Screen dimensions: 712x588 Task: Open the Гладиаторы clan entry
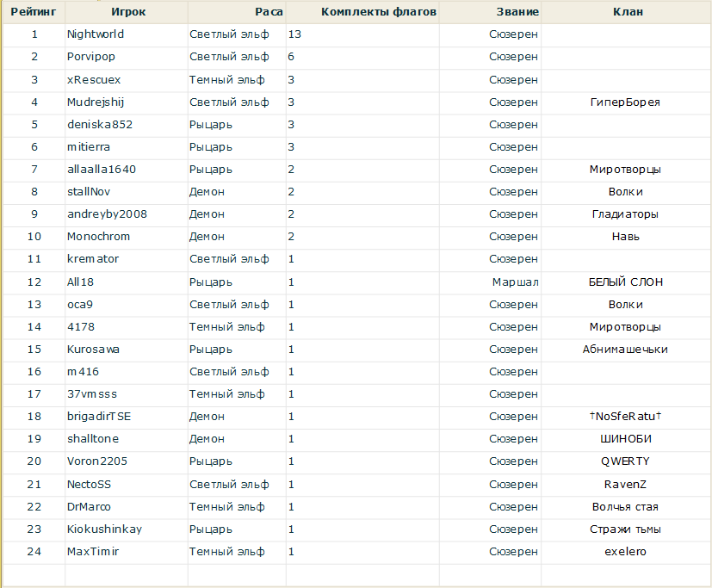(625, 214)
